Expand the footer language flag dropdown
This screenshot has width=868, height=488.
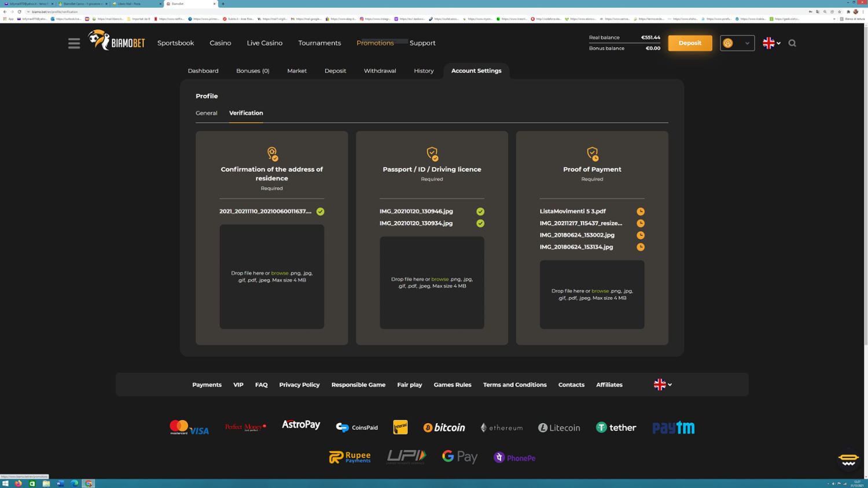[663, 385]
